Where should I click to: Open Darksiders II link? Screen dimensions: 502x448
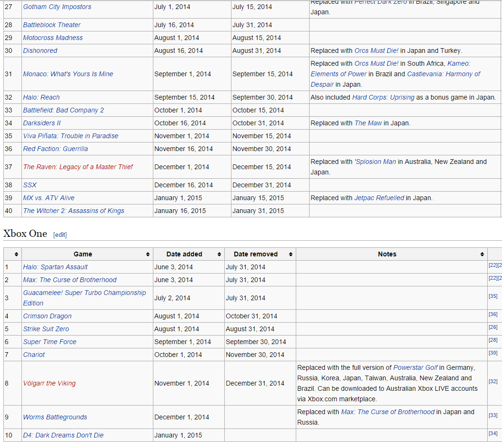click(41, 123)
